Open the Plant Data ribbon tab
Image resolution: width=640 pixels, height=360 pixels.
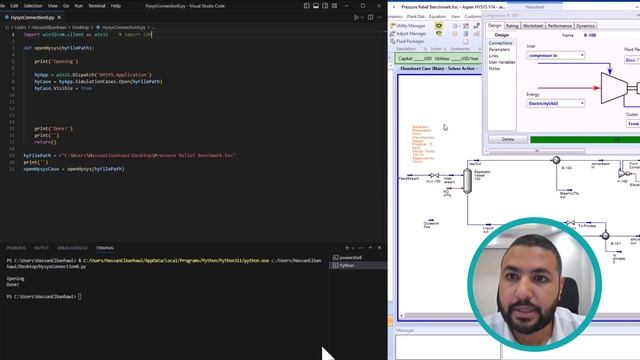click(416, 16)
